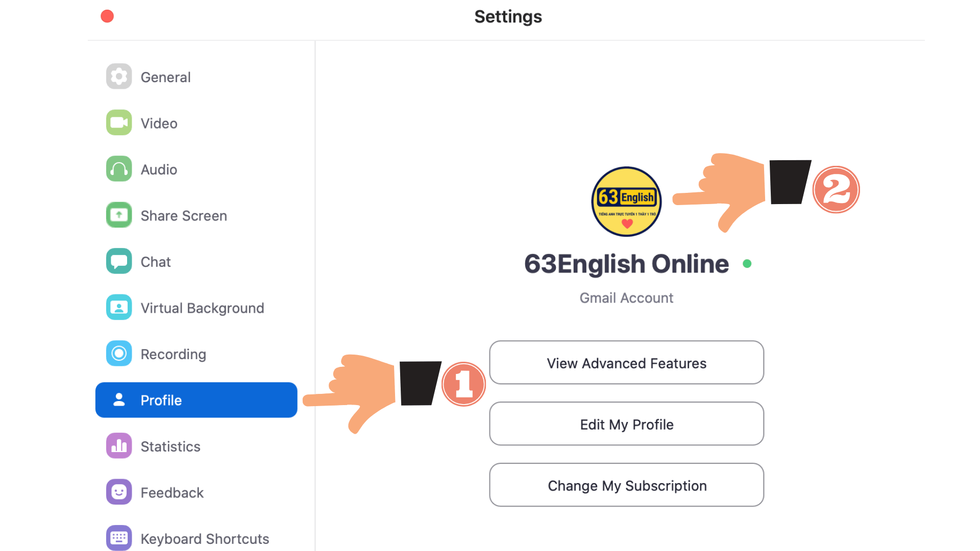980x551 pixels.
Task: Click the green online status dot
Action: pos(747,264)
